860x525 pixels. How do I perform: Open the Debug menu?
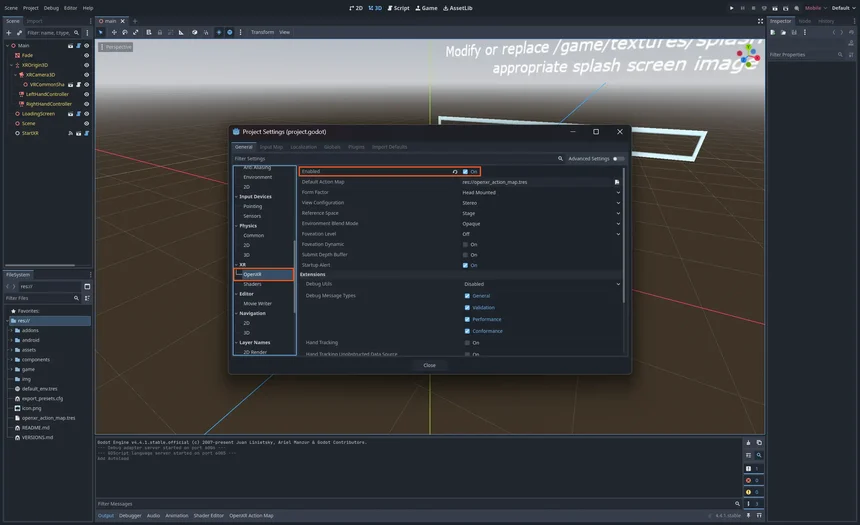point(51,8)
